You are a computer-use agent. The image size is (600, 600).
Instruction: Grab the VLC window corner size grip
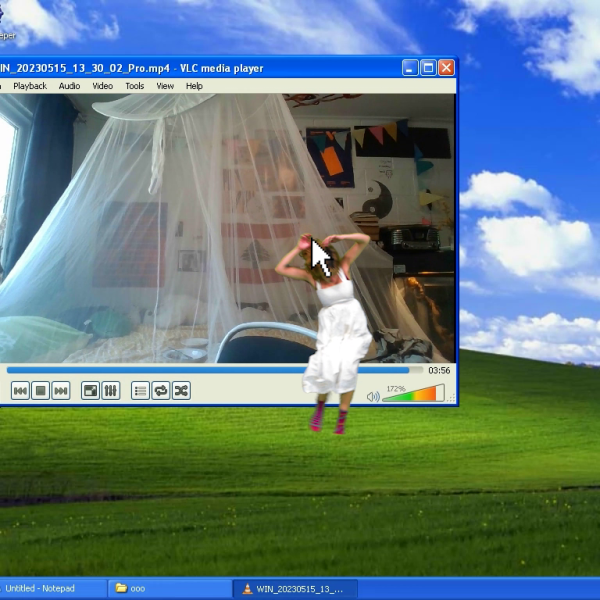click(x=451, y=398)
